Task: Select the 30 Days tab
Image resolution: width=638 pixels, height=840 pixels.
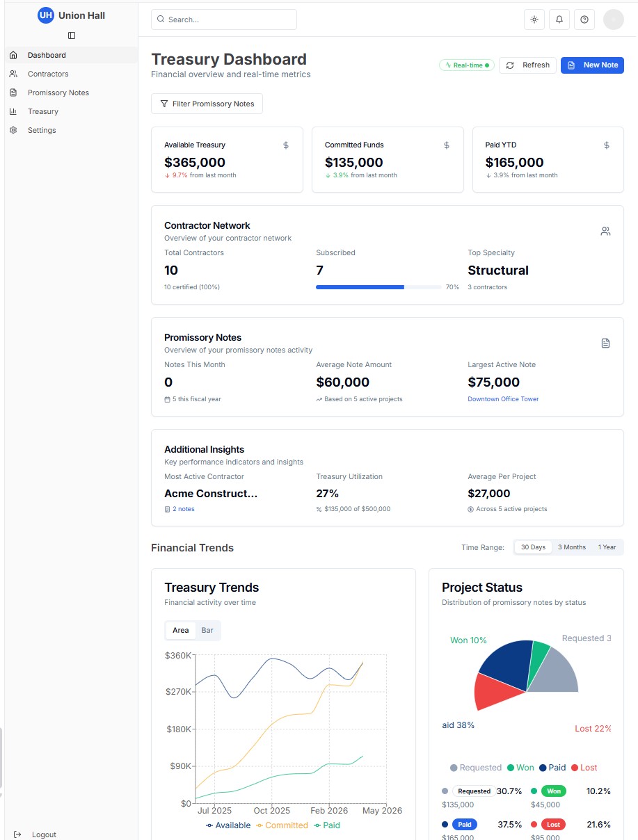Action: tap(532, 547)
